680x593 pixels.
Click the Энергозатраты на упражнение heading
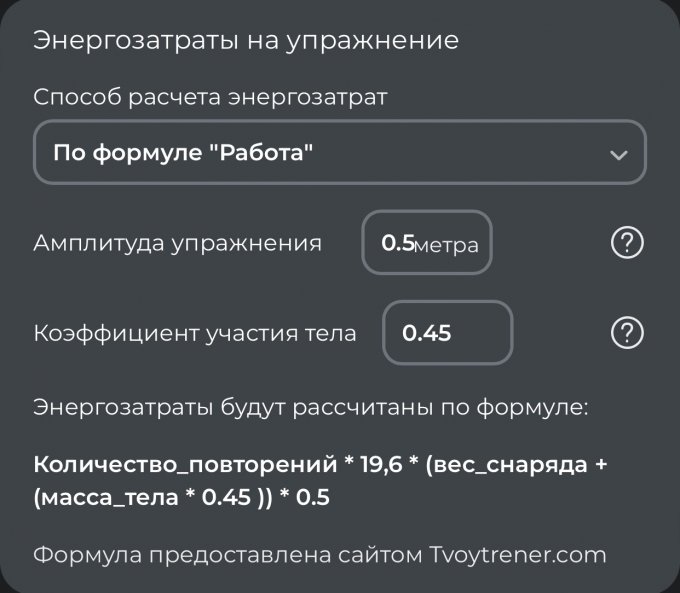pos(246,41)
